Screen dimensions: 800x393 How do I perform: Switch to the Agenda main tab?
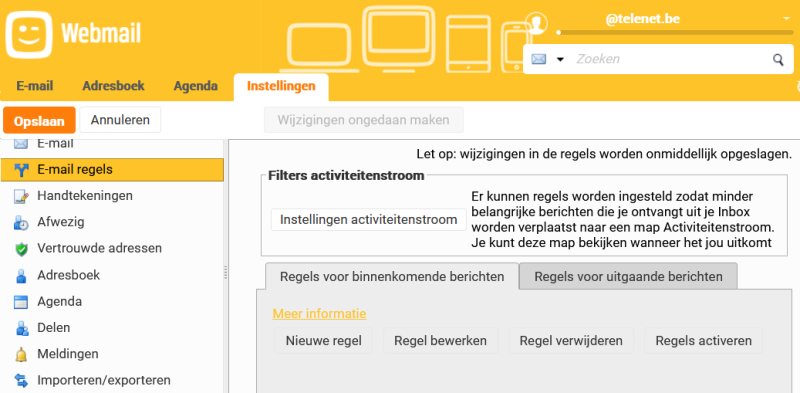pos(195,86)
